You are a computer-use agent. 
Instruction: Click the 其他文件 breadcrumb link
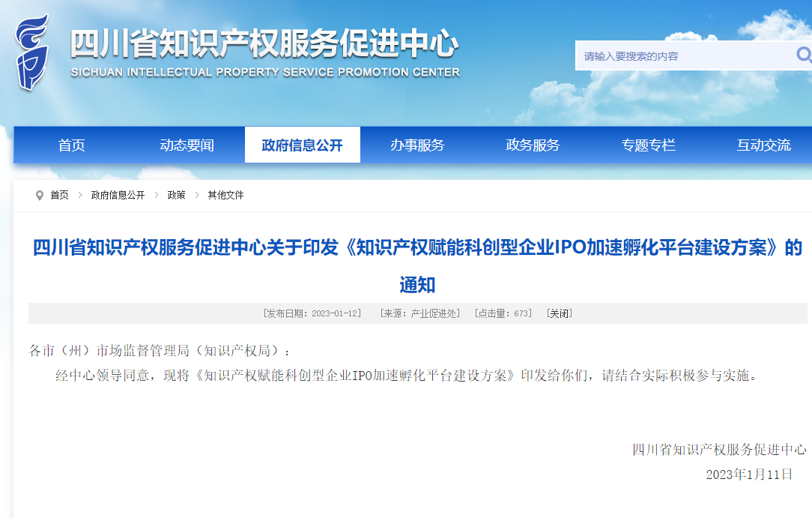(225, 195)
